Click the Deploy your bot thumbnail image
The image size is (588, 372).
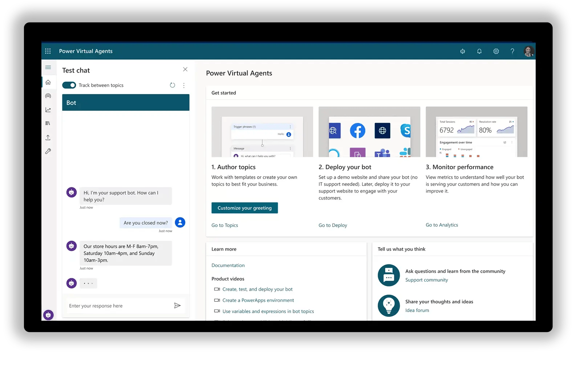(369, 132)
